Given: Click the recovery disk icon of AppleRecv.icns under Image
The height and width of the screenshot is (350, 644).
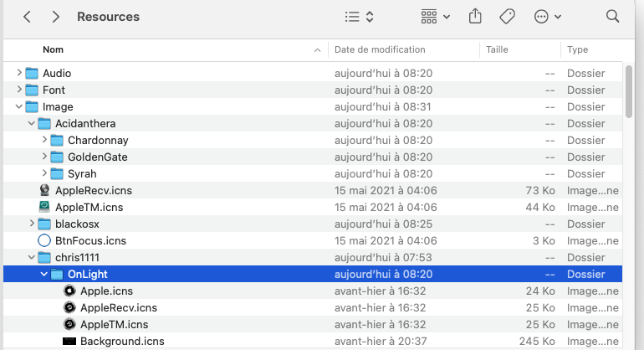Looking at the screenshot, I should pyautogui.click(x=44, y=190).
